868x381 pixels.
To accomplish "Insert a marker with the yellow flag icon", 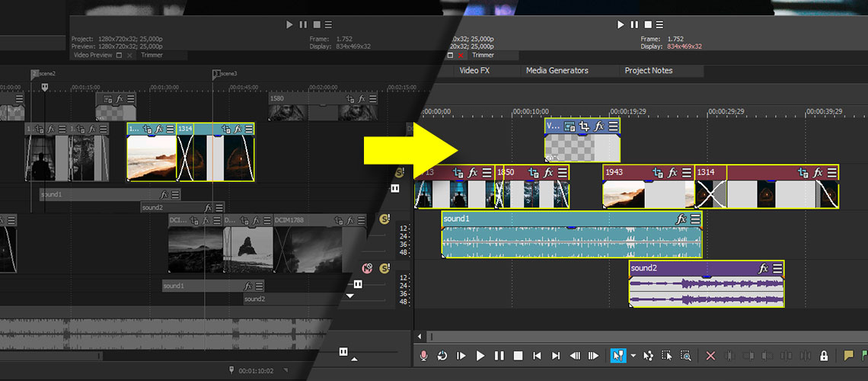I will pos(848,356).
